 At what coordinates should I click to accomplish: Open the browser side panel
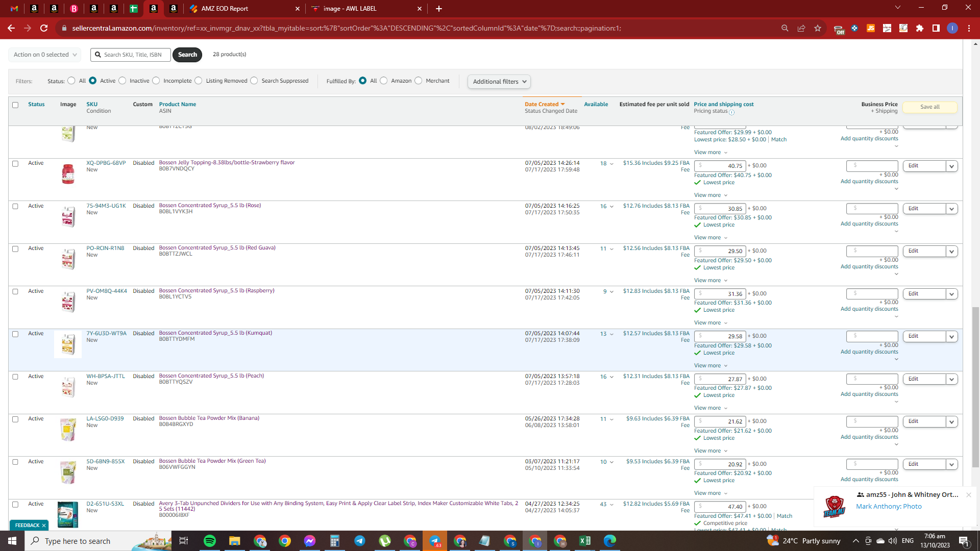pyautogui.click(x=936, y=28)
